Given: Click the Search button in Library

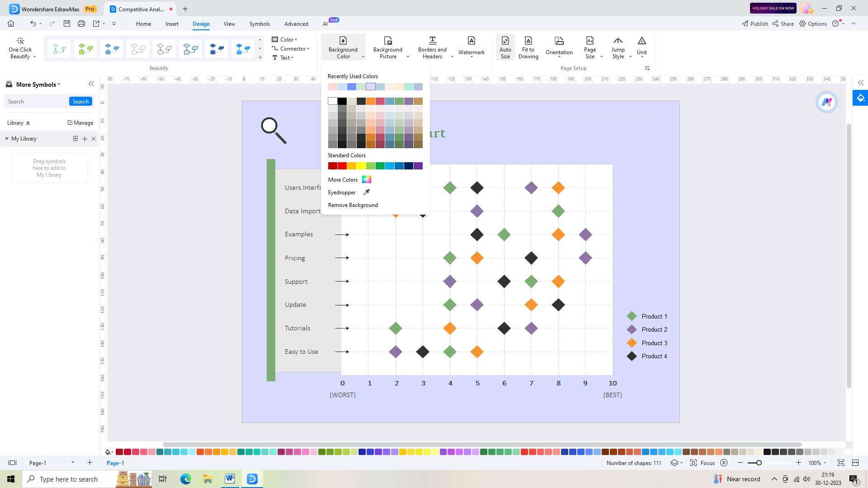Looking at the screenshot, I should pos(80,101).
